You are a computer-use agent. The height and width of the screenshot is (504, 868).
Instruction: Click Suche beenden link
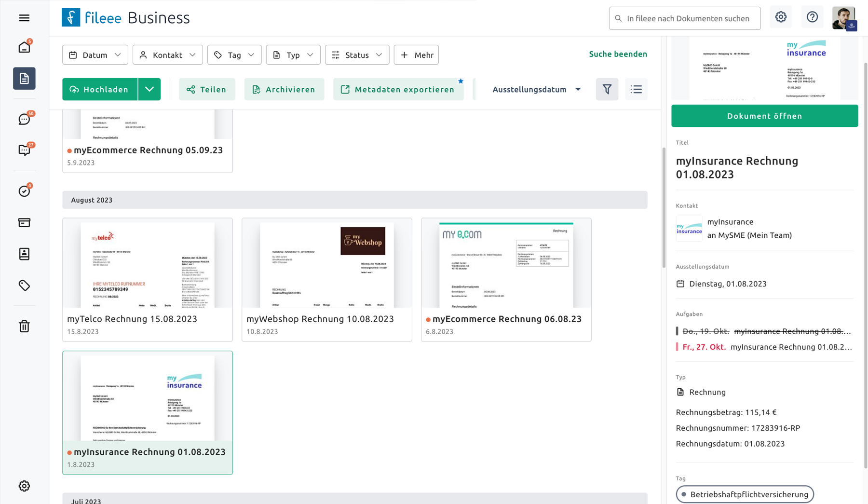tap(618, 54)
